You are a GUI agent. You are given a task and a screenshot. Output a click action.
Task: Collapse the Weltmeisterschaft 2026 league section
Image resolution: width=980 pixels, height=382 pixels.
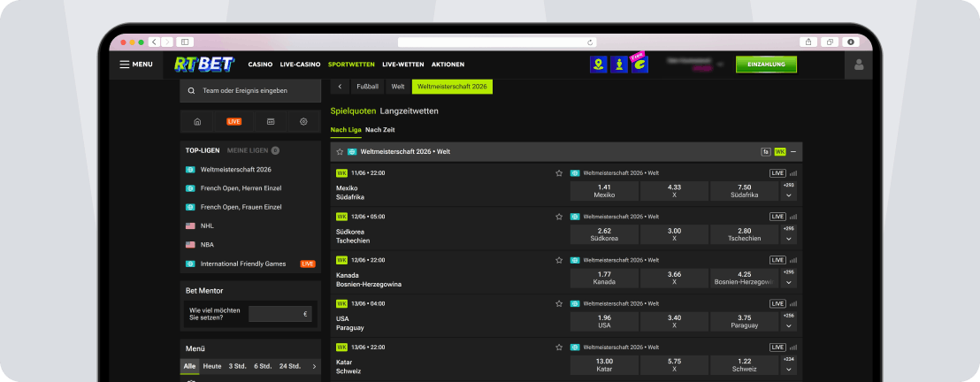793,152
